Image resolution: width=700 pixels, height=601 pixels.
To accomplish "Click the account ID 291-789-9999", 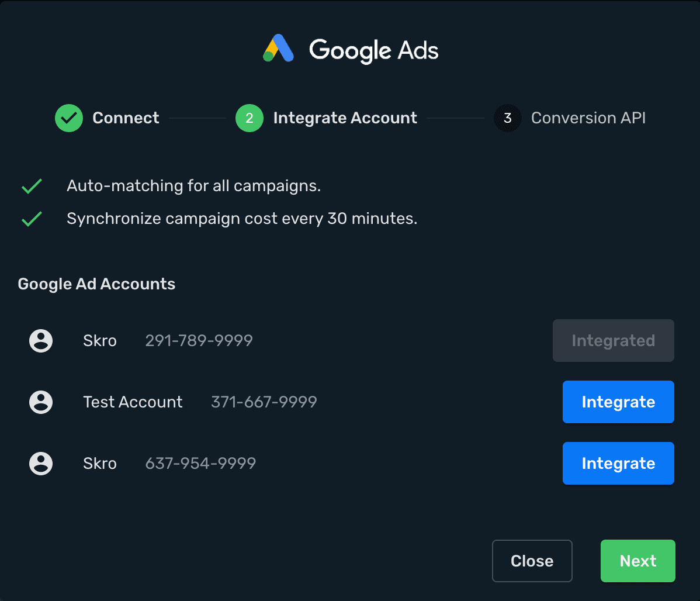I will (199, 341).
